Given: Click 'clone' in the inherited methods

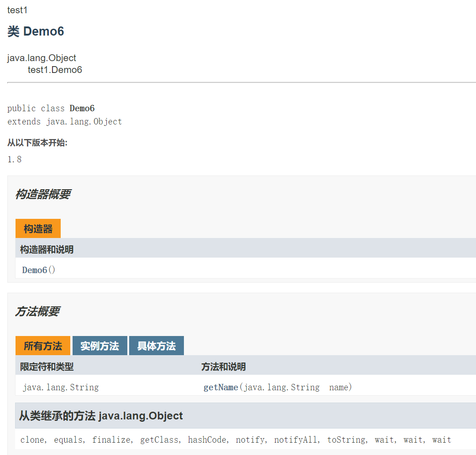Looking at the screenshot, I should (x=32, y=440).
